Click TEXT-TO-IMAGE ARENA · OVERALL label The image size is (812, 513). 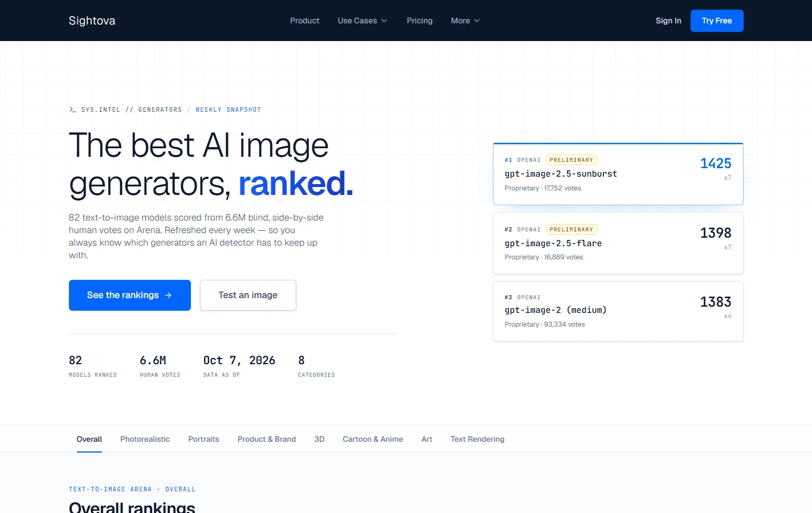coord(132,489)
